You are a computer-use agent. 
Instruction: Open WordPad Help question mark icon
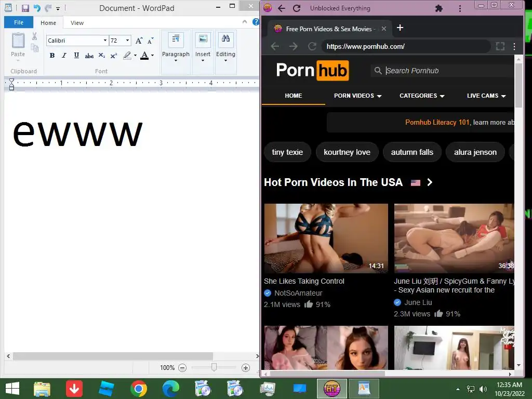[256, 22]
